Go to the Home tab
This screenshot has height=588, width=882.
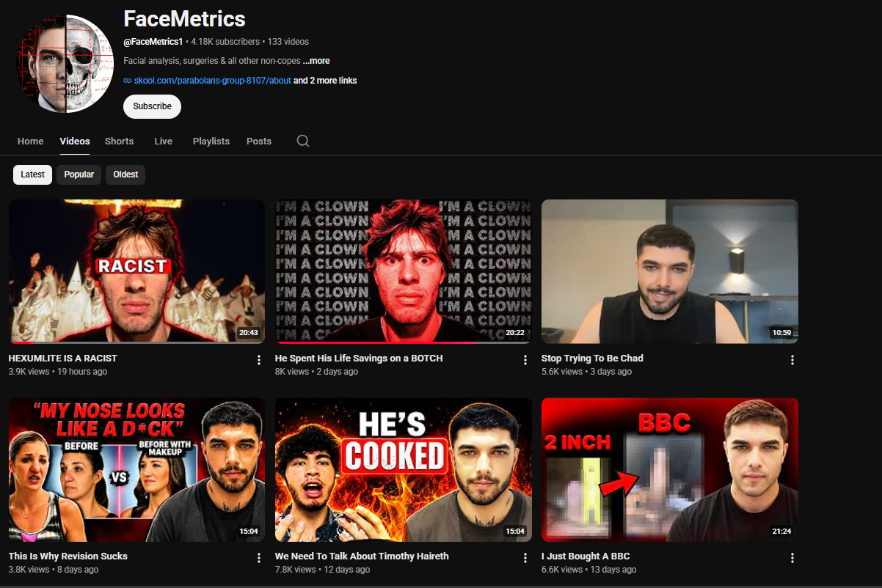pos(31,141)
